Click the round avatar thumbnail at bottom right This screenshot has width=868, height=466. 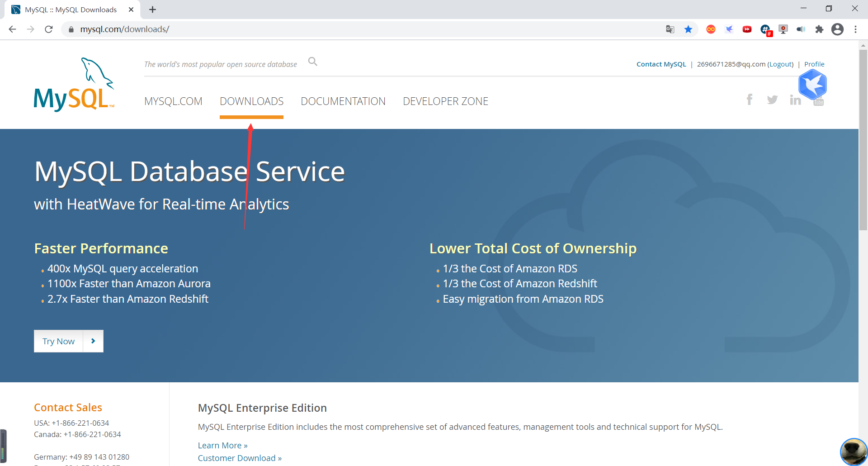(854, 452)
